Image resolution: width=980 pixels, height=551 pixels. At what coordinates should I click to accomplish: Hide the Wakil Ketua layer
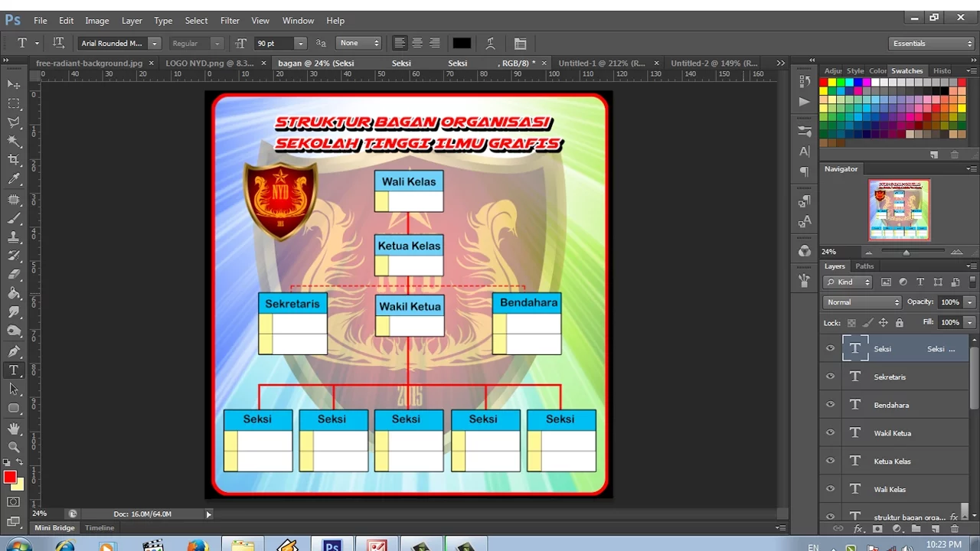coord(830,433)
